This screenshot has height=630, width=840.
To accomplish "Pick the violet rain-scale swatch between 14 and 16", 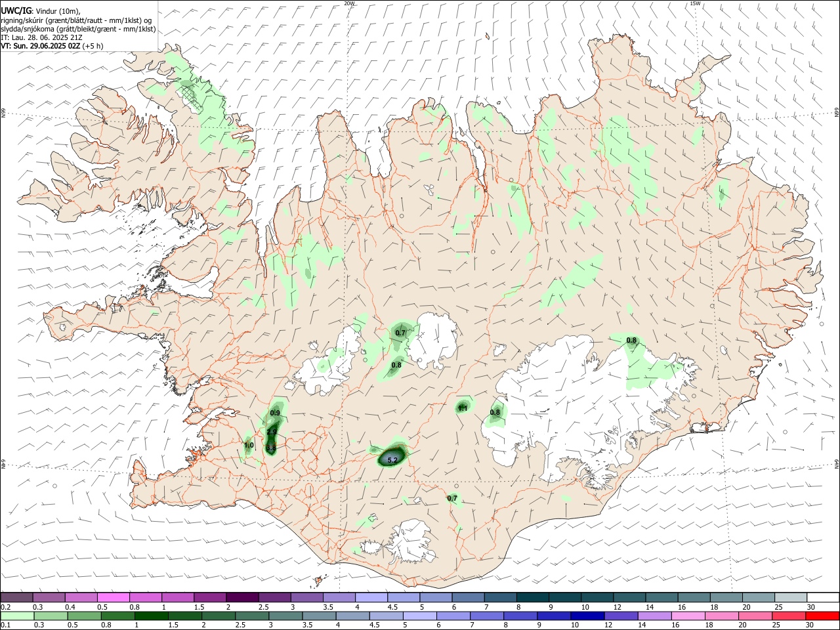I will coord(655,616).
